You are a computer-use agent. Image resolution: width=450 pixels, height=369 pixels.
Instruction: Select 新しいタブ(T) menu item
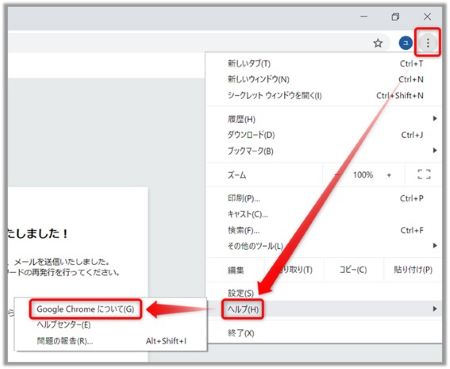[324, 63]
